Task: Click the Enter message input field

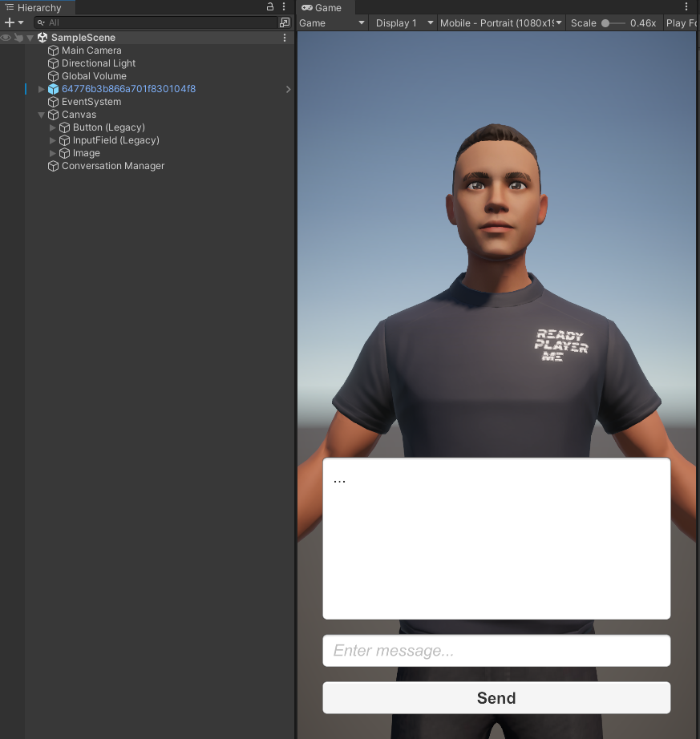Action: pyautogui.click(x=496, y=650)
